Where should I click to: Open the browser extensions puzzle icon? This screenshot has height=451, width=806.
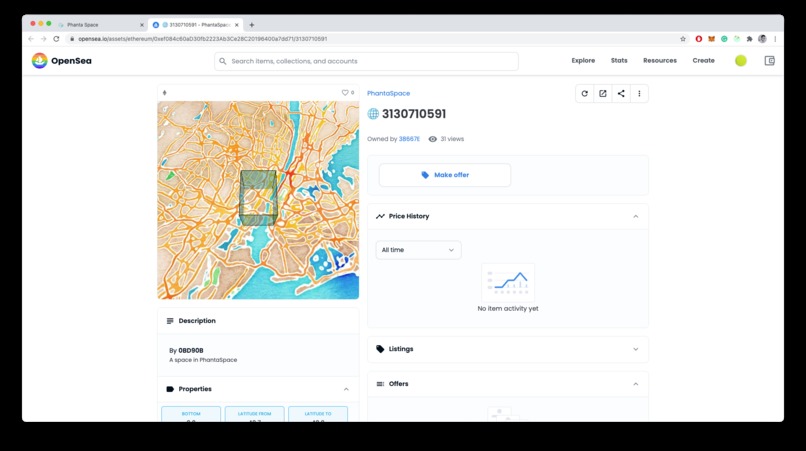749,39
